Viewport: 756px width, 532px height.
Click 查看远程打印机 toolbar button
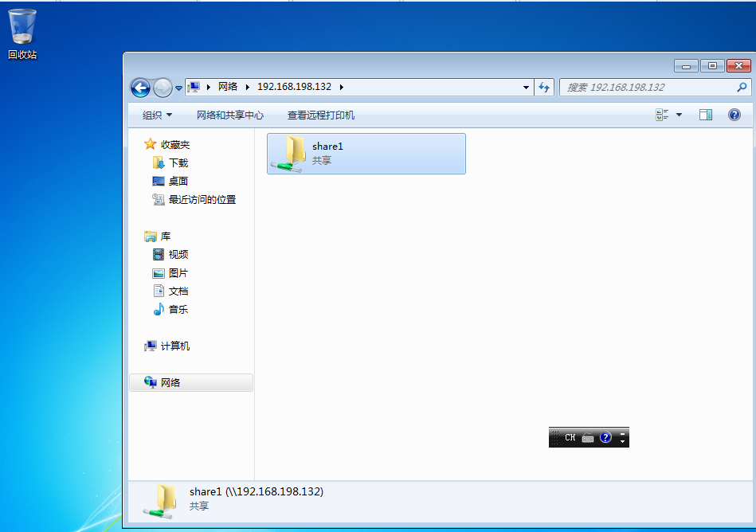click(x=320, y=115)
